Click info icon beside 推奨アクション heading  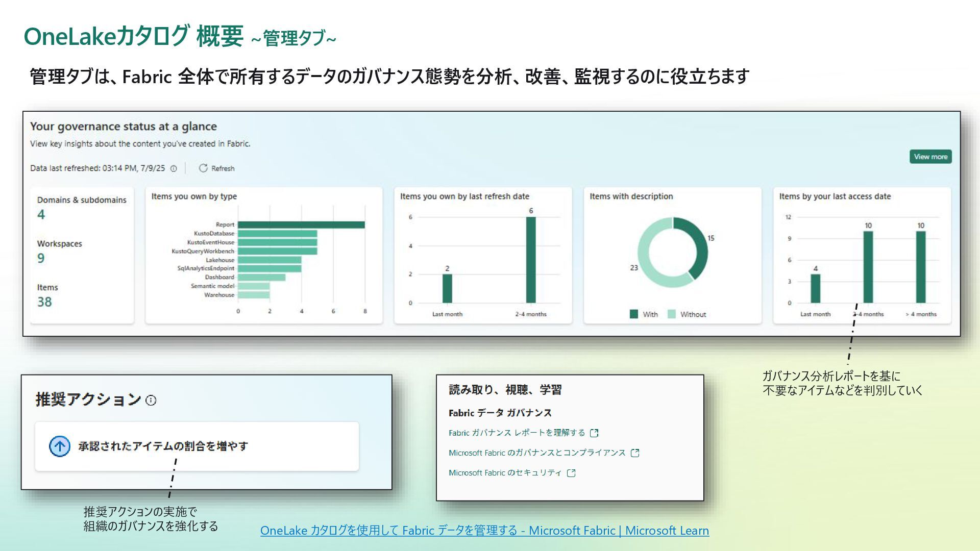(x=151, y=400)
